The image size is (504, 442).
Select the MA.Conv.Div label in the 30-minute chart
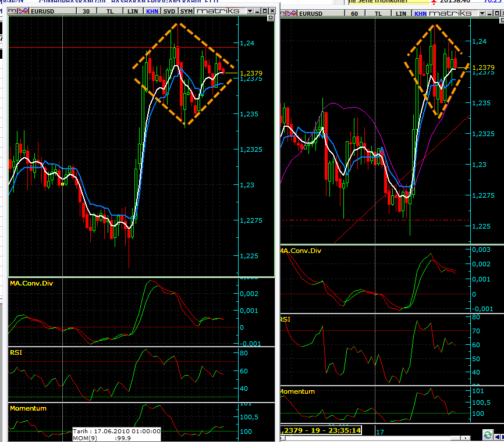pos(31,283)
